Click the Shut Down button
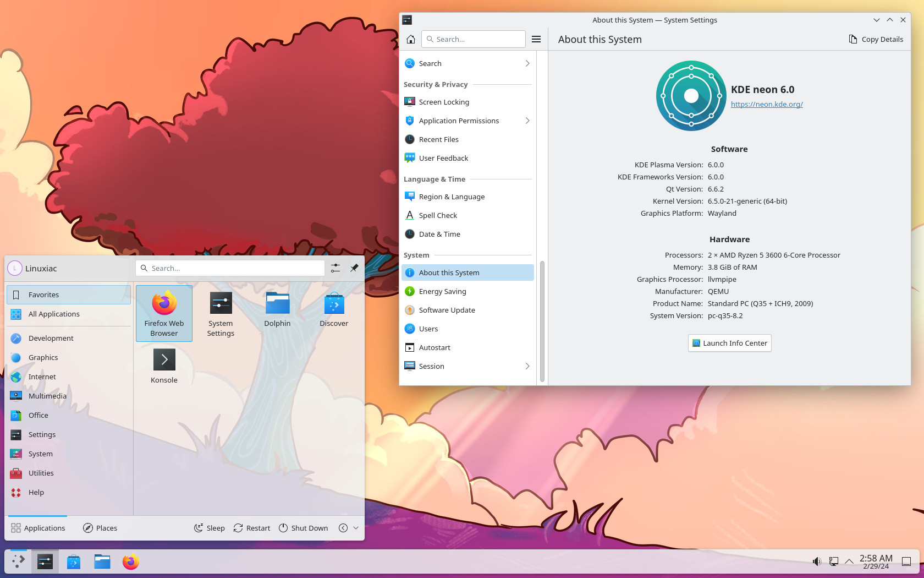Screen dimensions: 924x578 coord(303,528)
